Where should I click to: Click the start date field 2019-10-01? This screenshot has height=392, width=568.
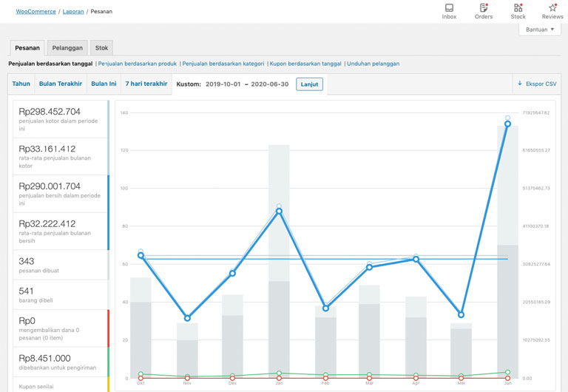coord(223,84)
